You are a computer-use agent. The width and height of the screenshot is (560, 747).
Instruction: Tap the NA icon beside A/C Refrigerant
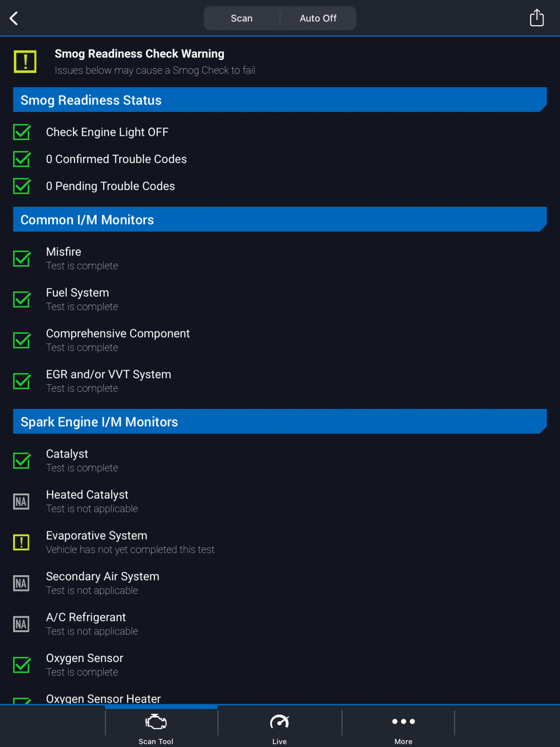(x=21, y=624)
